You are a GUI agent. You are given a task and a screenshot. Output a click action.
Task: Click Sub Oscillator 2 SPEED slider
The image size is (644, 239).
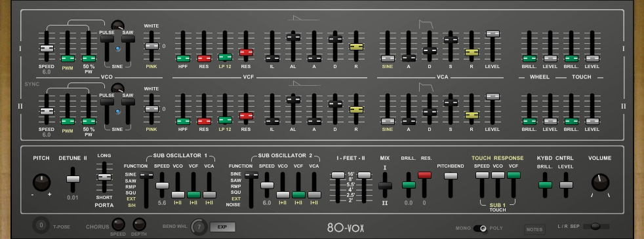pos(267,185)
